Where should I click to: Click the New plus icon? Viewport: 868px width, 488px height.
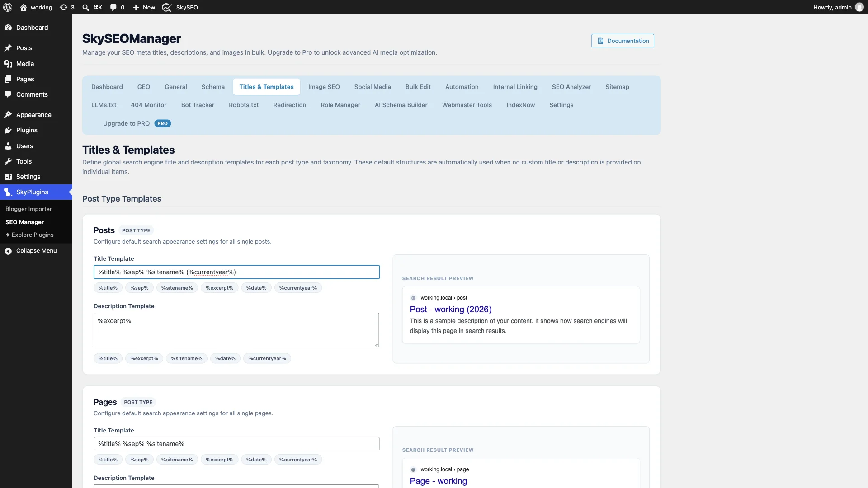pyautogui.click(x=136, y=7)
